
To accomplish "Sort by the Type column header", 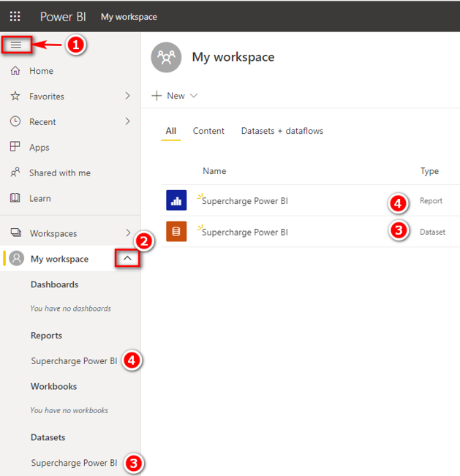I will coord(429,171).
